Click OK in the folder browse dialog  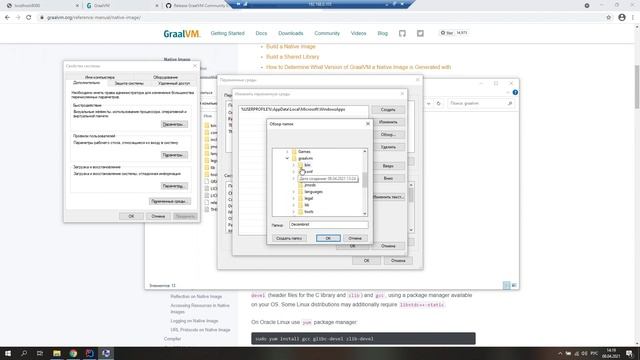[328, 238]
